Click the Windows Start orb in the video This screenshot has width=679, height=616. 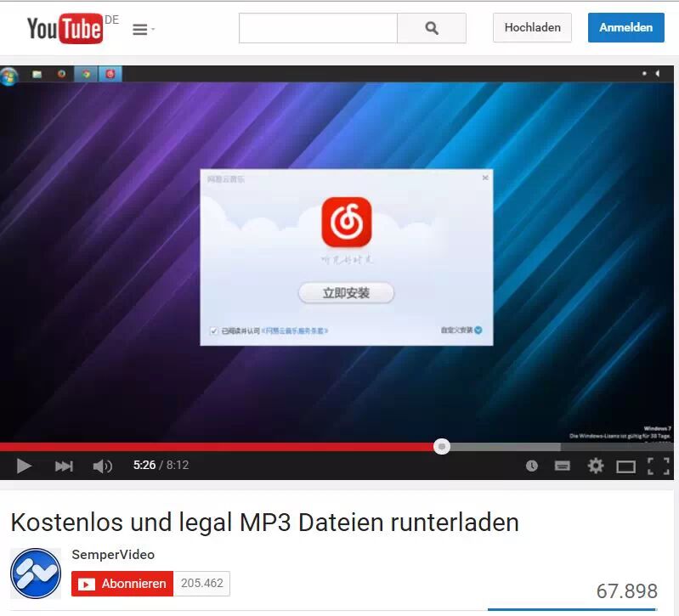coord(8,76)
